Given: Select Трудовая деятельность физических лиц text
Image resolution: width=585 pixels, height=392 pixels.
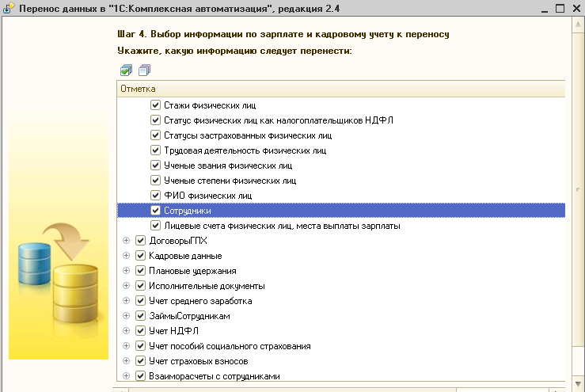Looking at the screenshot, I should tap(245, 150).
